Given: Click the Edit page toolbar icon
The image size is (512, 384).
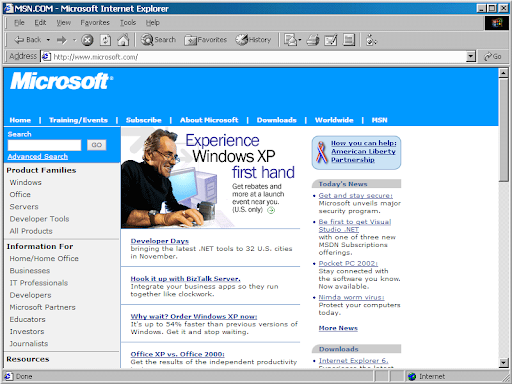Looking at the screenshot, I should tap(331, 40).
